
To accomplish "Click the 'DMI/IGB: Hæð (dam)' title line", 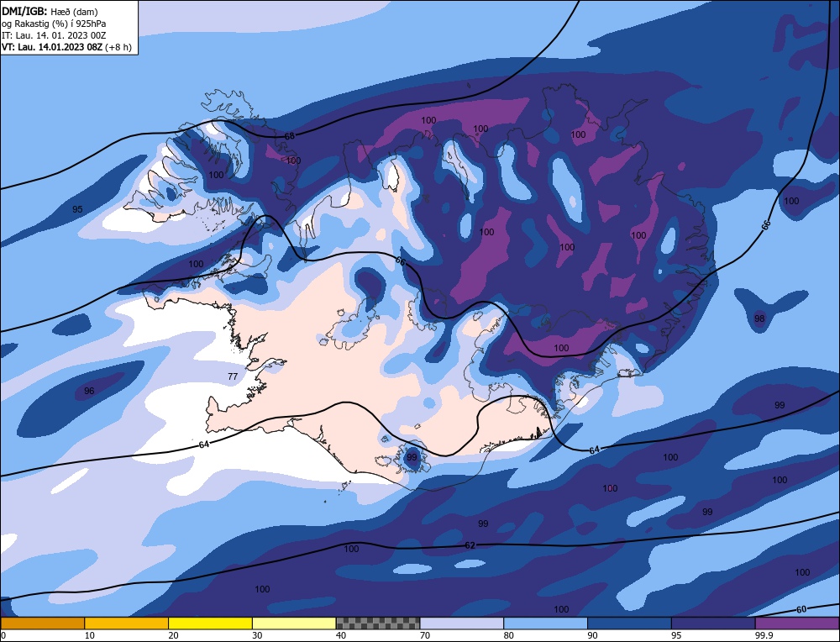I will tap(50, 11).
